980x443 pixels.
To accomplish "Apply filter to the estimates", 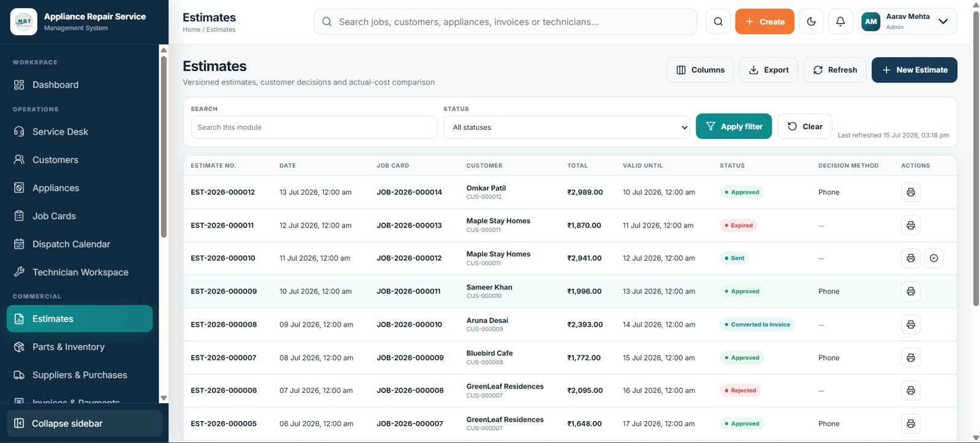I will click(x=734, y=127).
